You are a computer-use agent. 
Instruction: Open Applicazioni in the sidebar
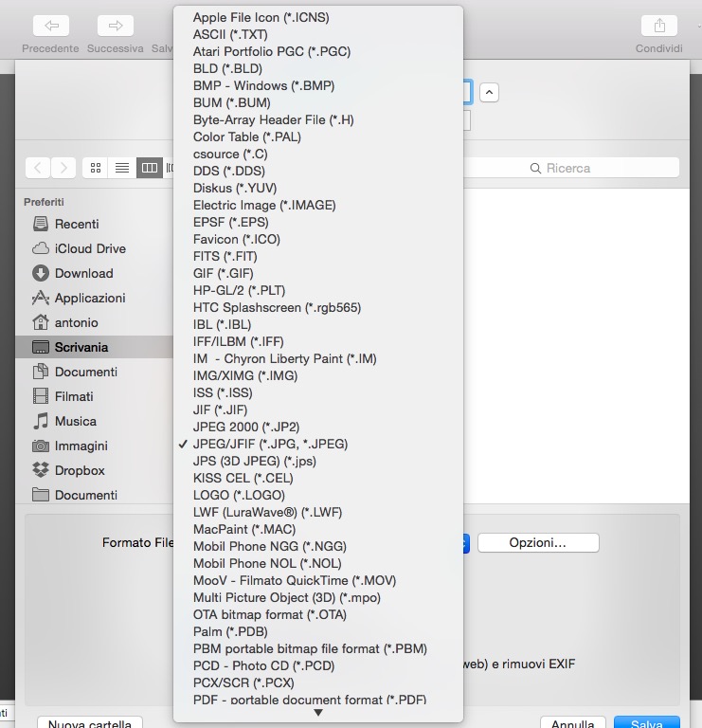[x=94, y=298]
